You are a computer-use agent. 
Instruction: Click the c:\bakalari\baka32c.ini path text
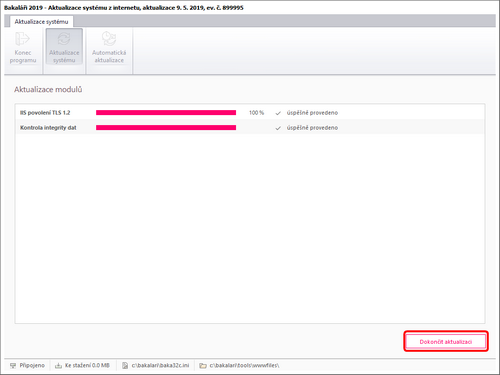160,366
